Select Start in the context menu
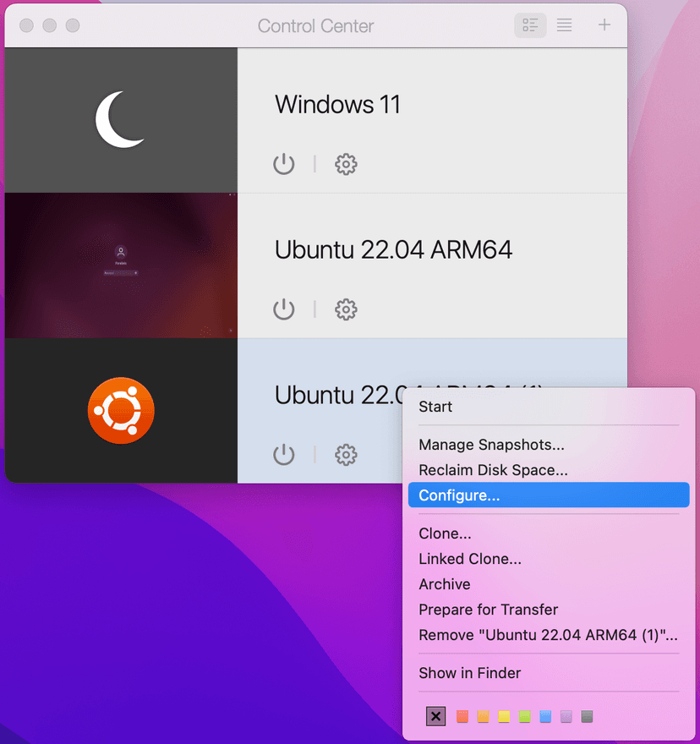 [x=435, y=407]
